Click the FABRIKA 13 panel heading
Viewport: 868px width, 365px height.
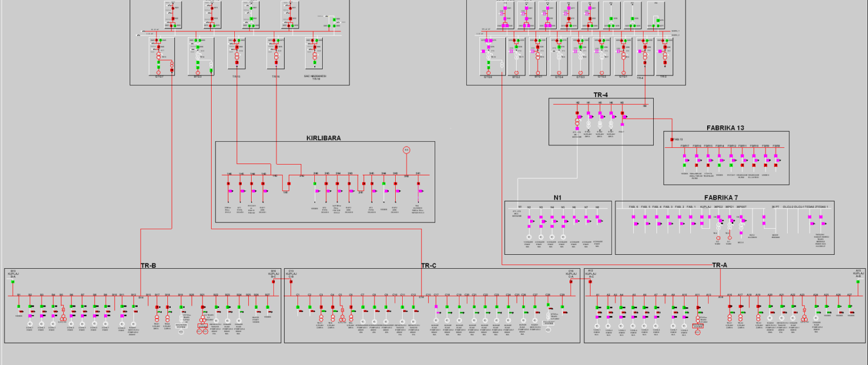click(x=726, y=128)
